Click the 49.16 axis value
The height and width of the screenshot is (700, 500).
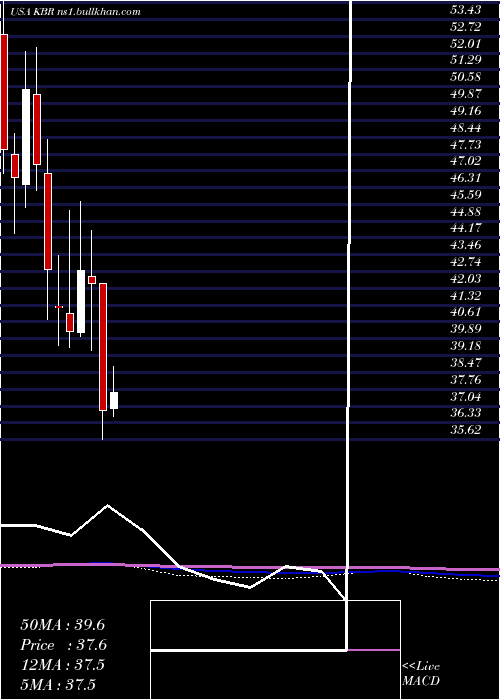pos(465,111)
